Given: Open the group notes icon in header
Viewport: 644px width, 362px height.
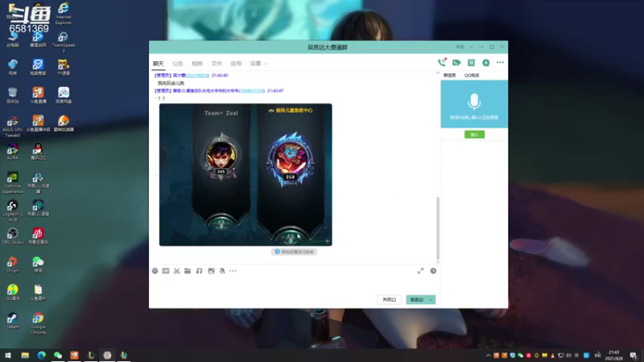Looking at the screenshot, I should tap(471, 63).
